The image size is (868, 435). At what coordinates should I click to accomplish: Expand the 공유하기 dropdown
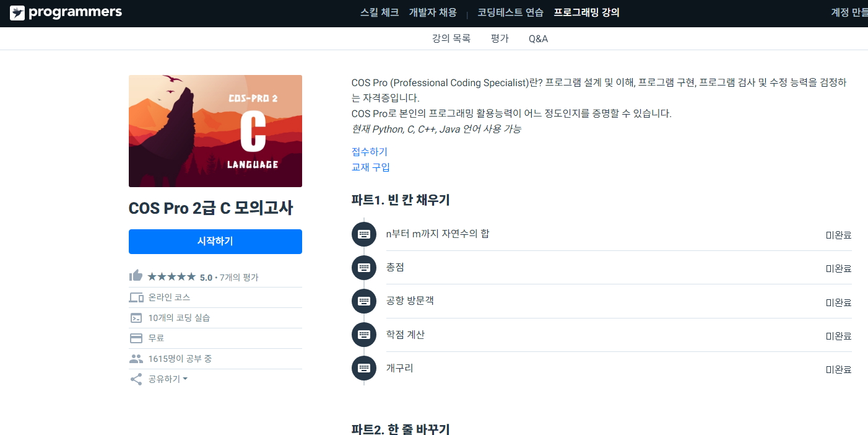(x=168, y=379)
